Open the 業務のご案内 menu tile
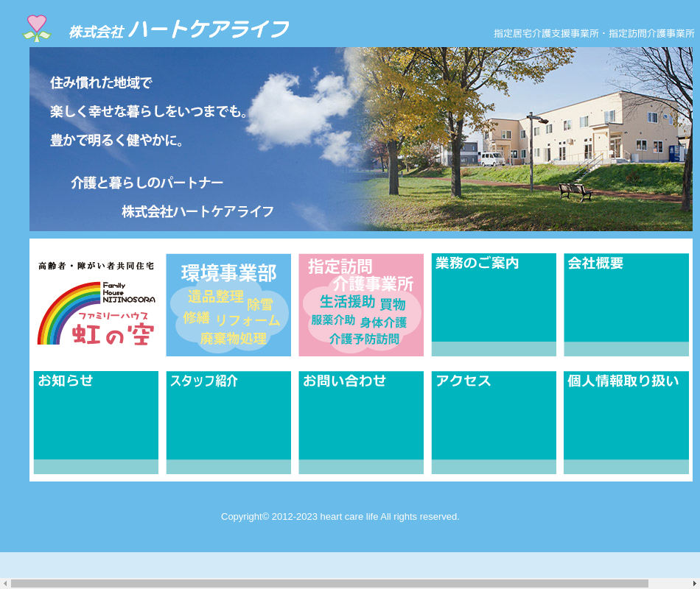The height and width of the screenshot is (589, 700). click(x=494, y=305)
